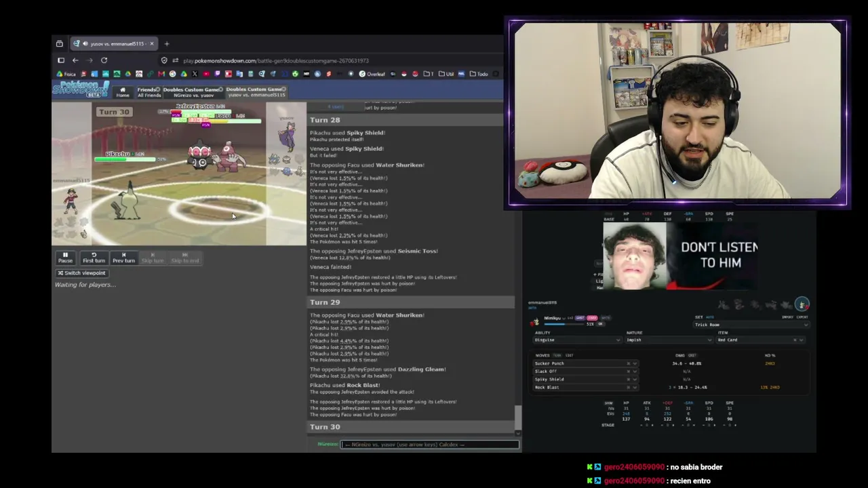Toggle the SHOW stats button
Image resolution: width=868 pixels, height=488 pixels.
pos(608,403)
